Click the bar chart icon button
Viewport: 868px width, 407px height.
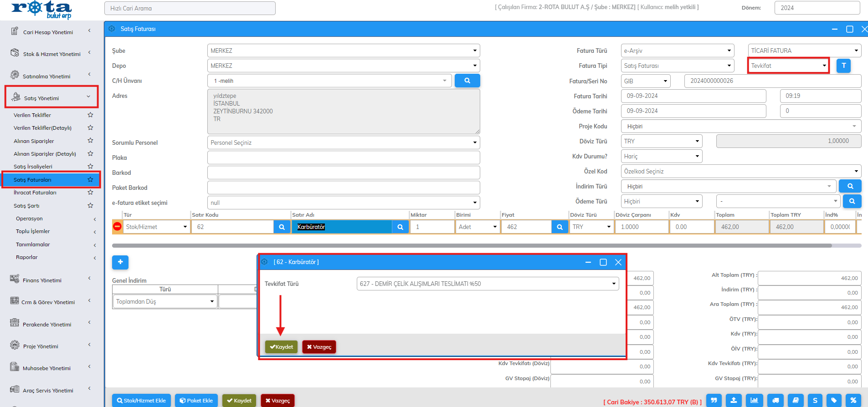(754, 401)
